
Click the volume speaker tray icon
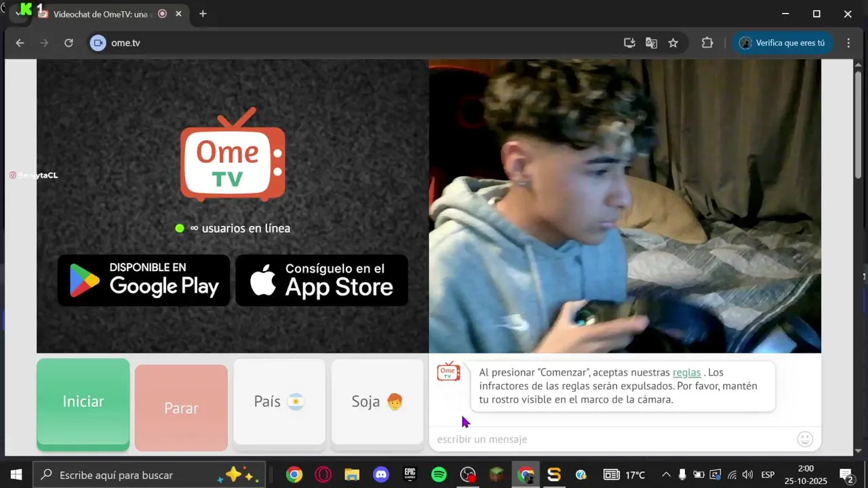[748, 475]
